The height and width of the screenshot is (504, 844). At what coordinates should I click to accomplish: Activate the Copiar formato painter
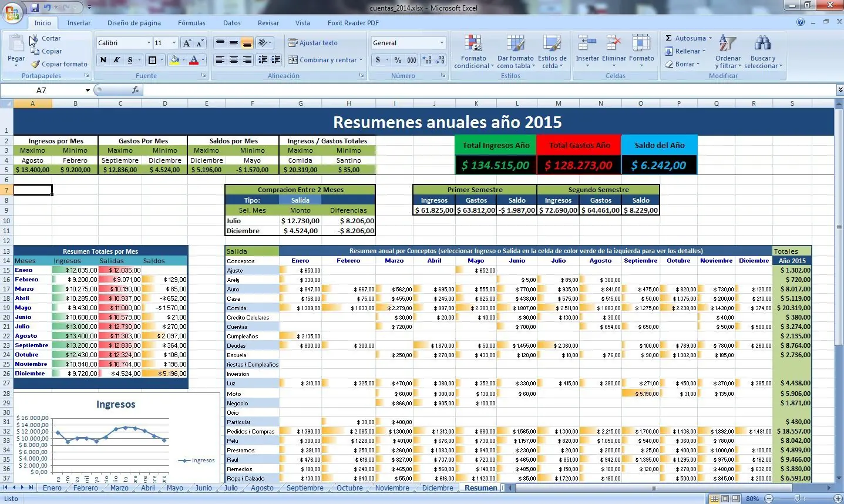[x=59, y=64]
